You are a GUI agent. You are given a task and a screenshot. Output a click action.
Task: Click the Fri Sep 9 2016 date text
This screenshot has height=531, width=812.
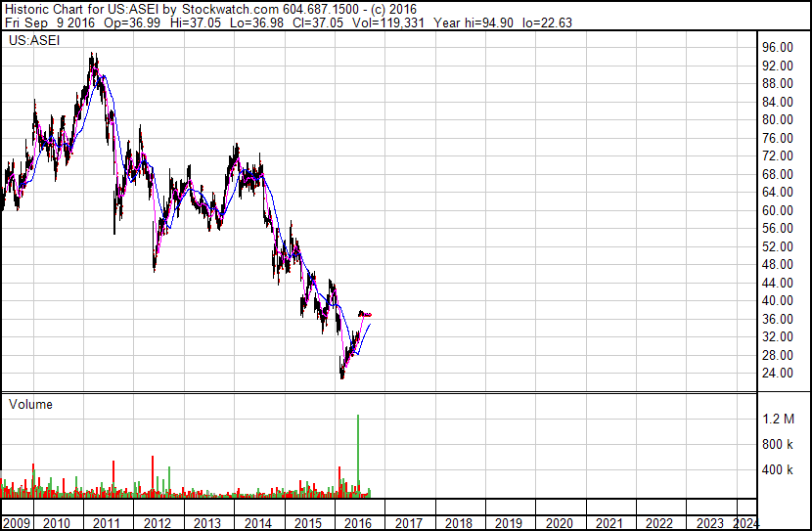pos(50,22)
